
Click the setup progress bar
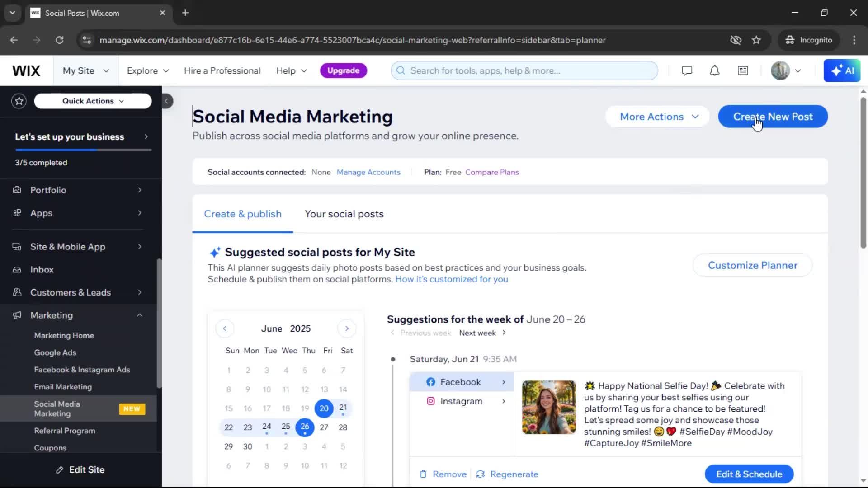pyautogui.click(x=83, y=150)
